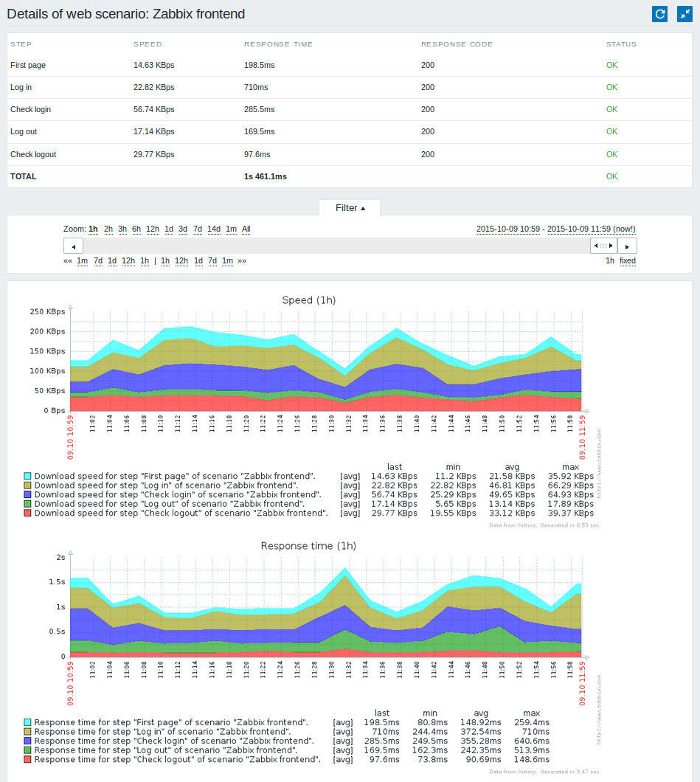Jump to the earliest period with ««

click(68, 260)
